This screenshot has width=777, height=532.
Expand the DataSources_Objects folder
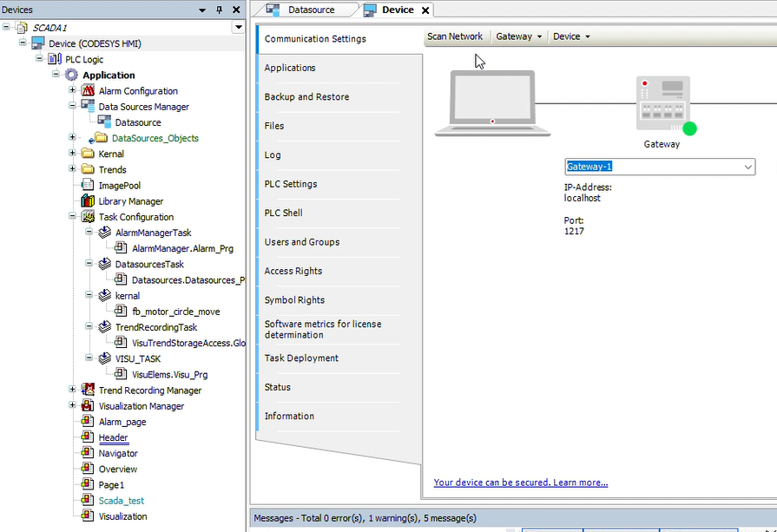[x=72, y=138]
